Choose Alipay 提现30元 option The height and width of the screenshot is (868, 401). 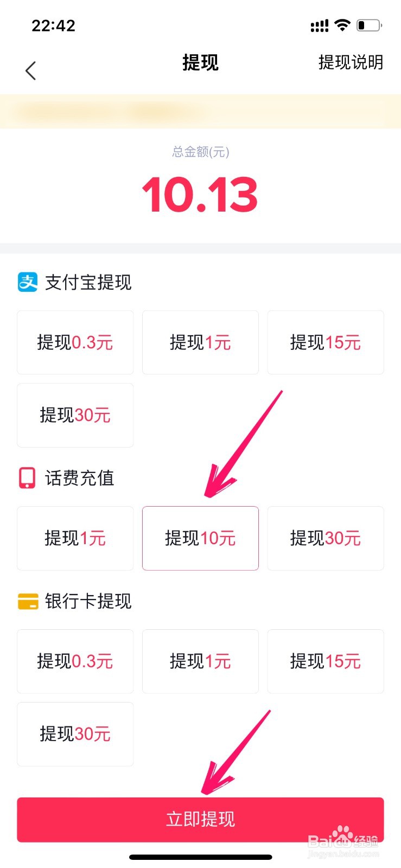[75, 415]
